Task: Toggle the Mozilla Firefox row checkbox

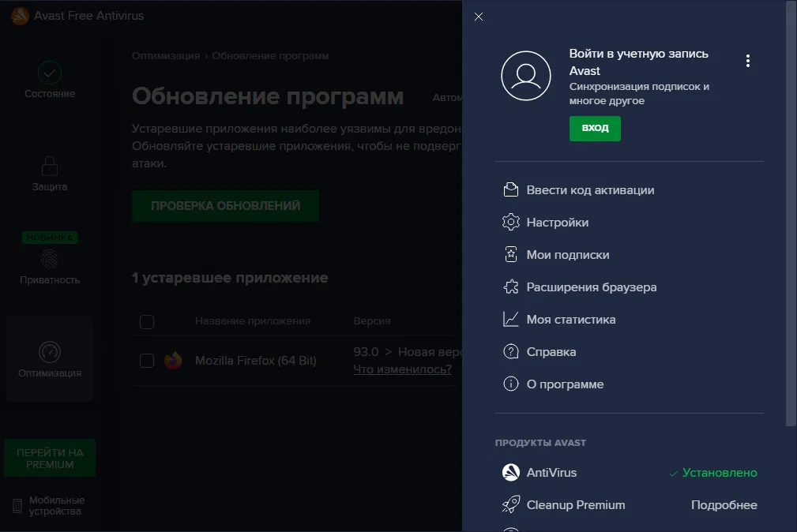Action: (147, 360)
